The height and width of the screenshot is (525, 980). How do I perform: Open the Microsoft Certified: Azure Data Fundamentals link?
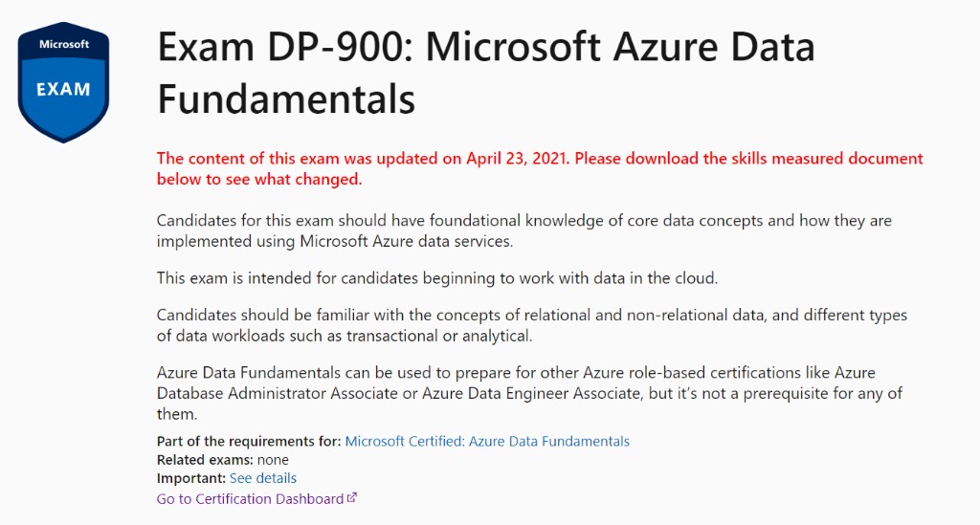487,441
